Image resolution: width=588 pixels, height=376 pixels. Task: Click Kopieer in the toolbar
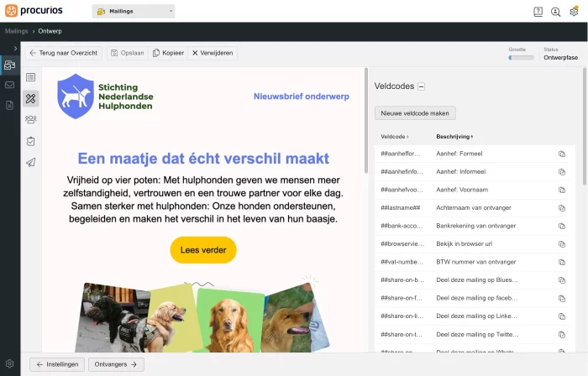pos(167,53)
